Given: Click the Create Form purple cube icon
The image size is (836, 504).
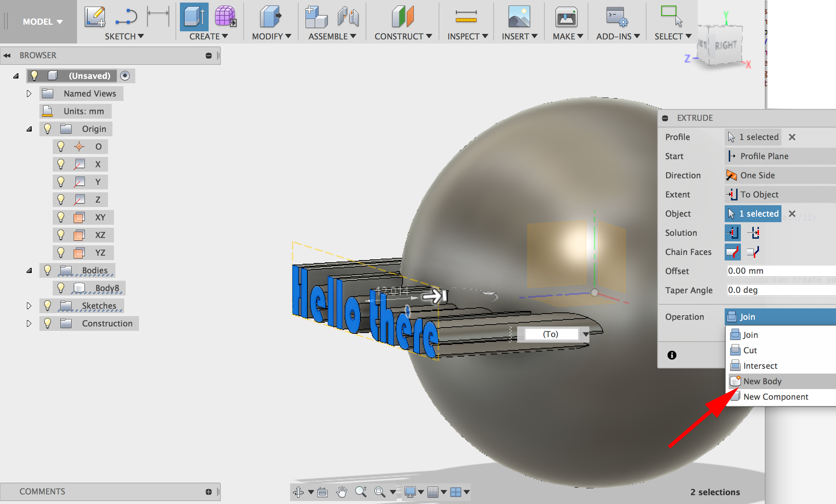Looking at the screenshot, I should click(x=225, y=16).
